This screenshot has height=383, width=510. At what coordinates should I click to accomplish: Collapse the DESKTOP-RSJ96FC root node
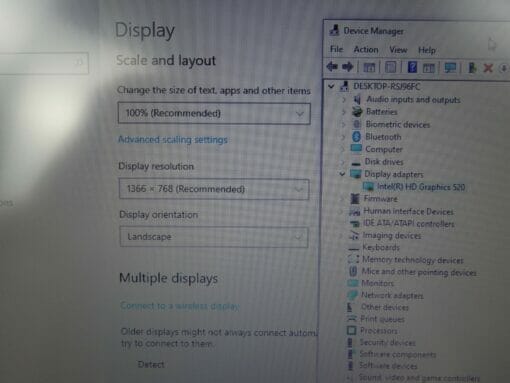(x=331, y=86)
